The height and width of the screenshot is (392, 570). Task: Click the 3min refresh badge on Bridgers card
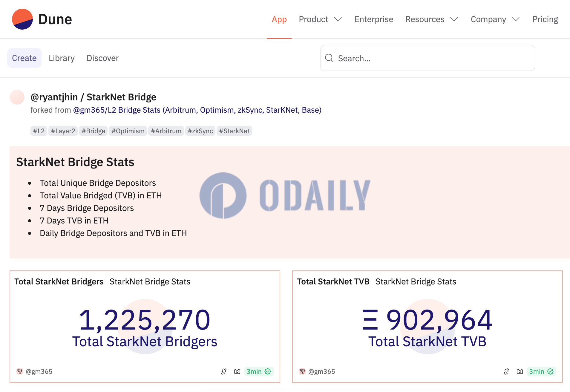(x=259, y=371)
